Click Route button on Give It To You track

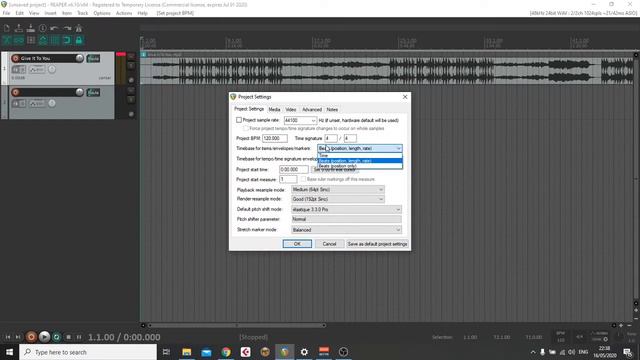[93, 58]
